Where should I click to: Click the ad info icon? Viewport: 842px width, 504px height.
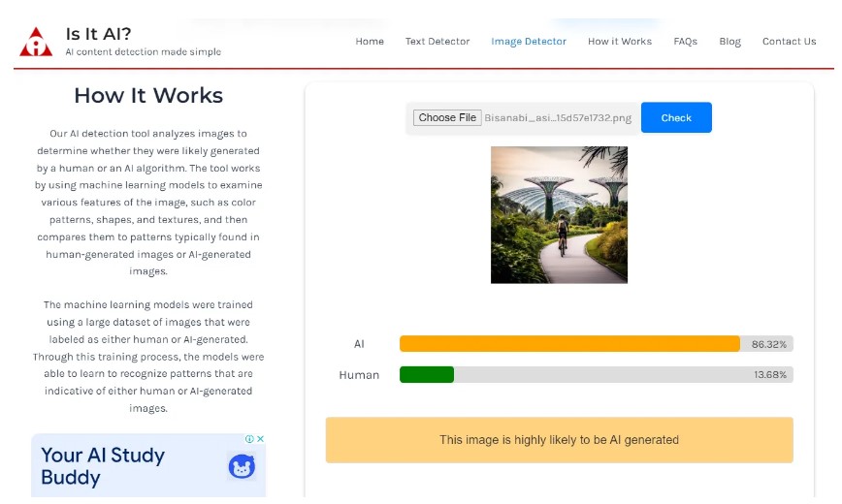click(249, 439)
